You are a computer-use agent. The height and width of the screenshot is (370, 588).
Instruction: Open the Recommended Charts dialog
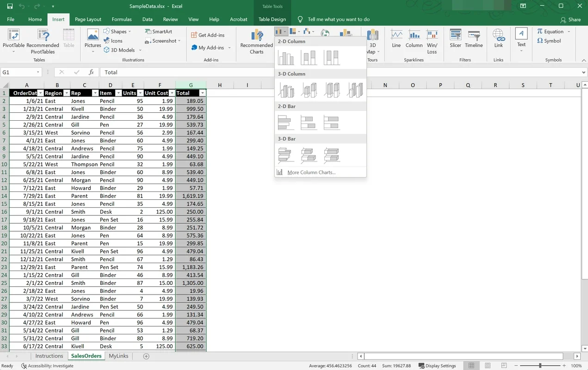tap(255, 41)
